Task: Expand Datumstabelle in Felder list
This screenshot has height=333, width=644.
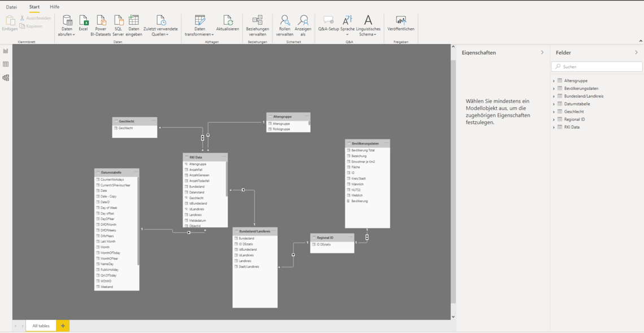Action: (x=554, y=104)
